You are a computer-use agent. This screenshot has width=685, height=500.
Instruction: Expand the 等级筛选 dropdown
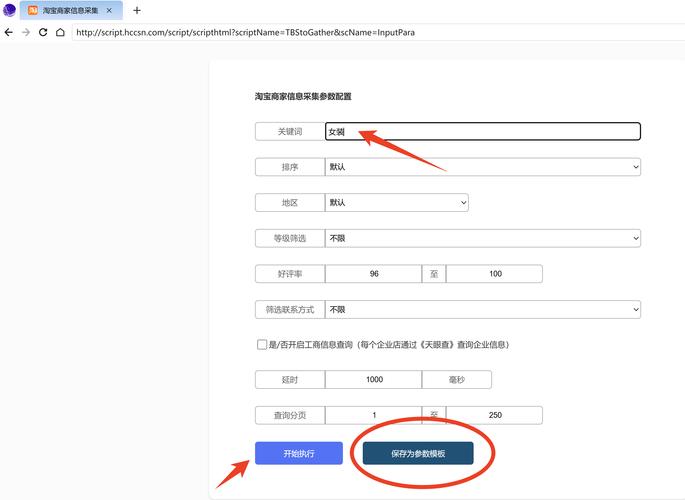(483, 238)
